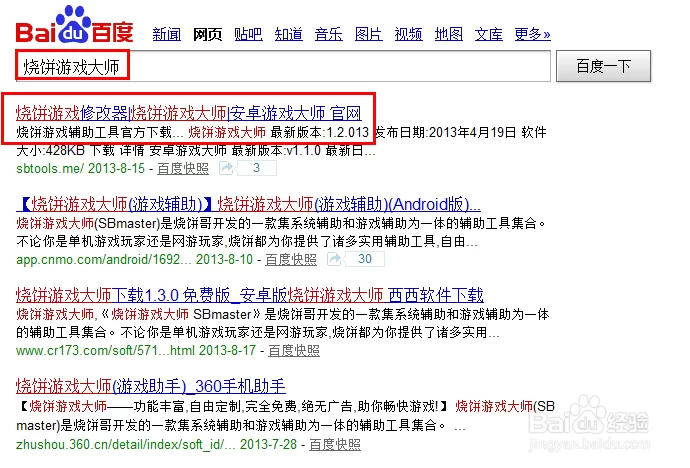The height and width of the screenshot is (468, 690).
Task: Open the 新闻 tab
Action: 167,34
